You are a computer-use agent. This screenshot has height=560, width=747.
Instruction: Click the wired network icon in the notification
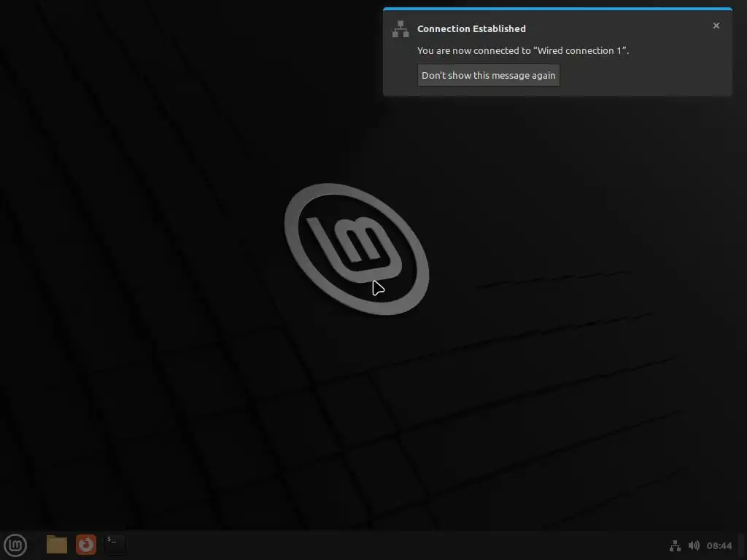click(x=400, y=29)
